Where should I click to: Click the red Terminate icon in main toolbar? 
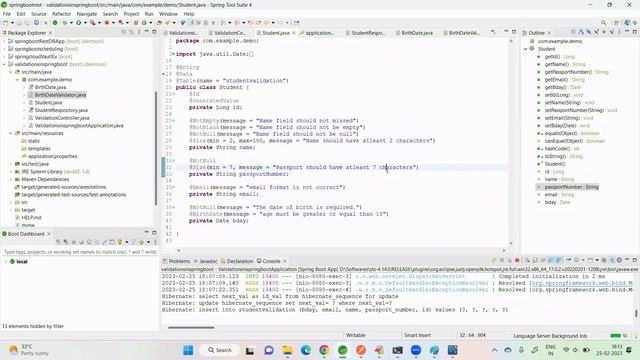(x=107, y=23)
